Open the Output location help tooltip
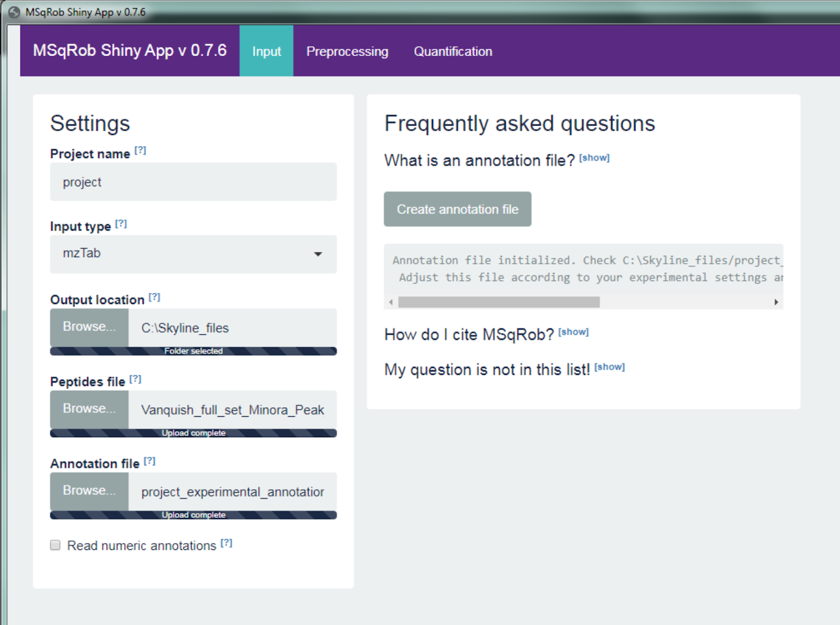The image size is (840, 625). pyautogui.click(x=154, y=297)
